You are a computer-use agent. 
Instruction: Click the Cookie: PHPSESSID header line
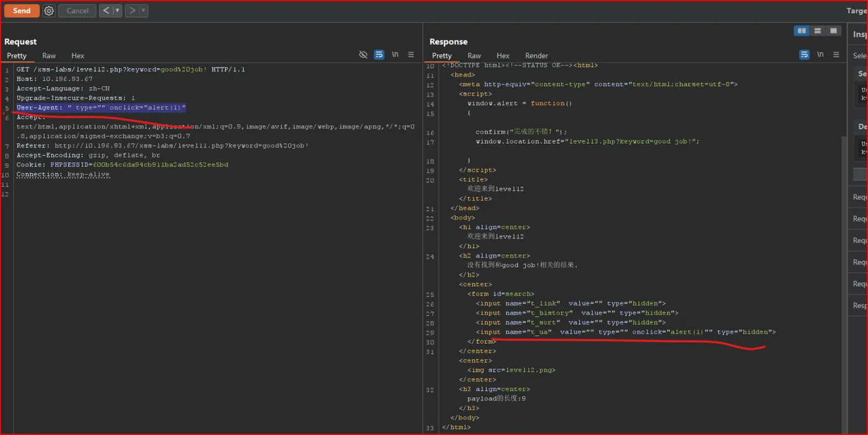coord(122,165)
